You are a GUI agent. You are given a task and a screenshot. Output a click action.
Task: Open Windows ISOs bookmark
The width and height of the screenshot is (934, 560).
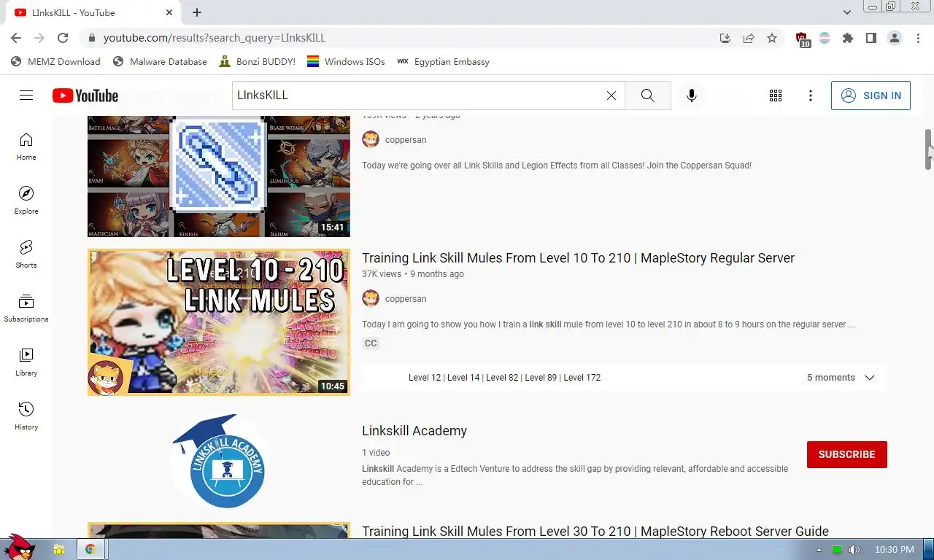[346, 62]
